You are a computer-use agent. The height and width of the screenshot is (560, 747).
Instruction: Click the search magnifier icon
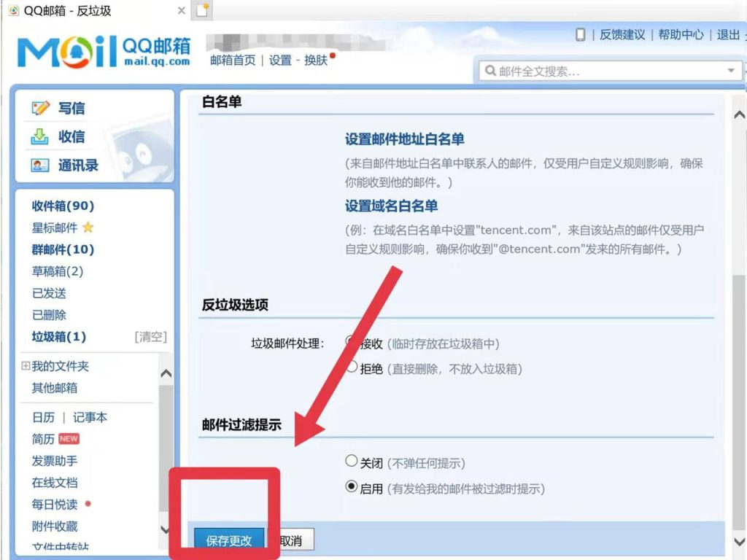click(x=491, y=71)
